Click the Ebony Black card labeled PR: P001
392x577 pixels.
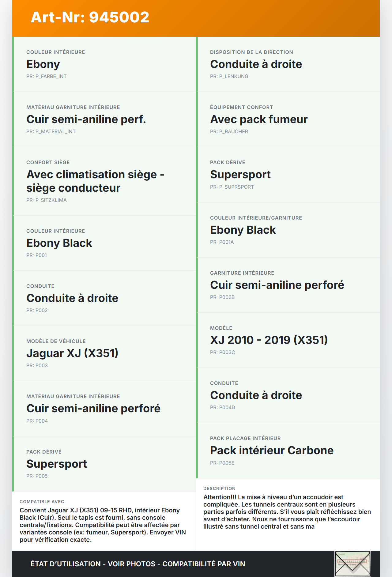(104, 243)
